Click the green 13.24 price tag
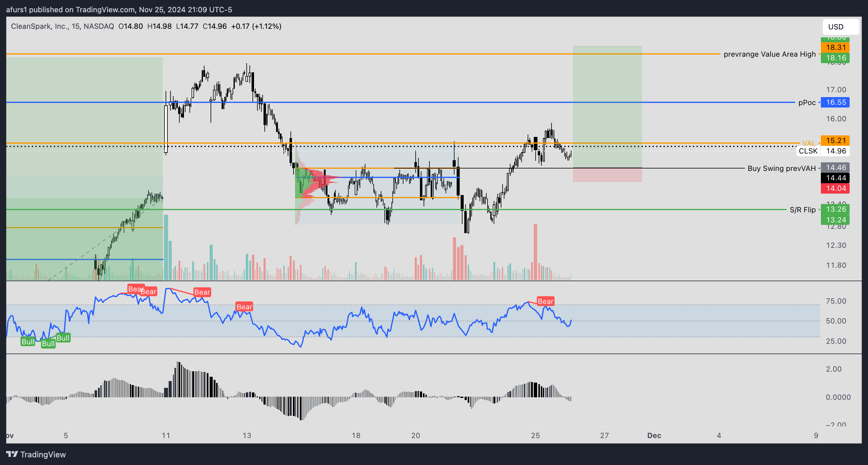Screen dimensions: 868x465 coord(835,220)
